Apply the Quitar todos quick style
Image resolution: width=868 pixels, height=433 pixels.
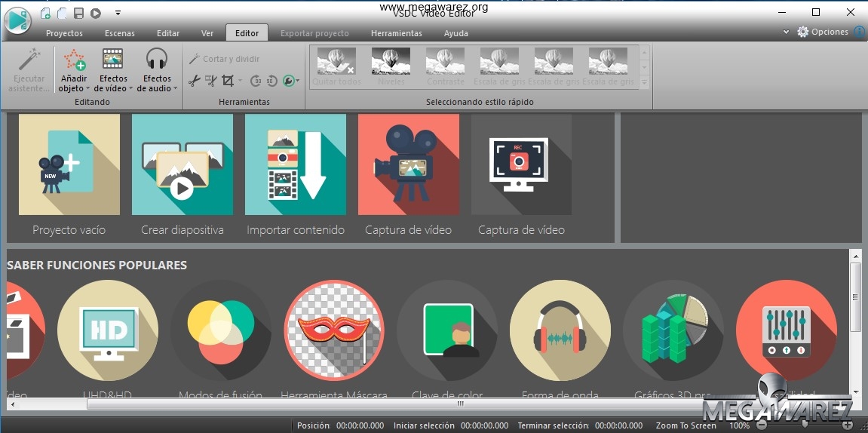[x=336, y=66]
